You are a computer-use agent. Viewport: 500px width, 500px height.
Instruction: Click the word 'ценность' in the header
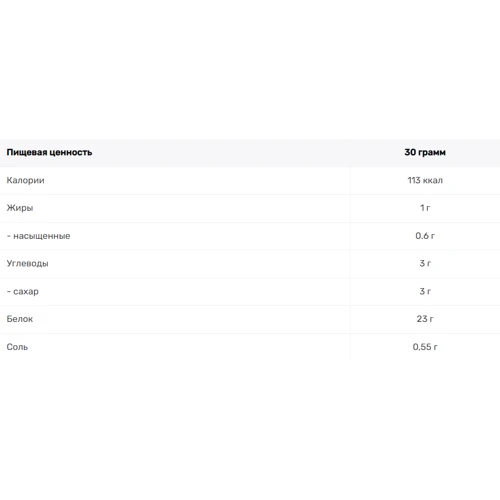71,153
